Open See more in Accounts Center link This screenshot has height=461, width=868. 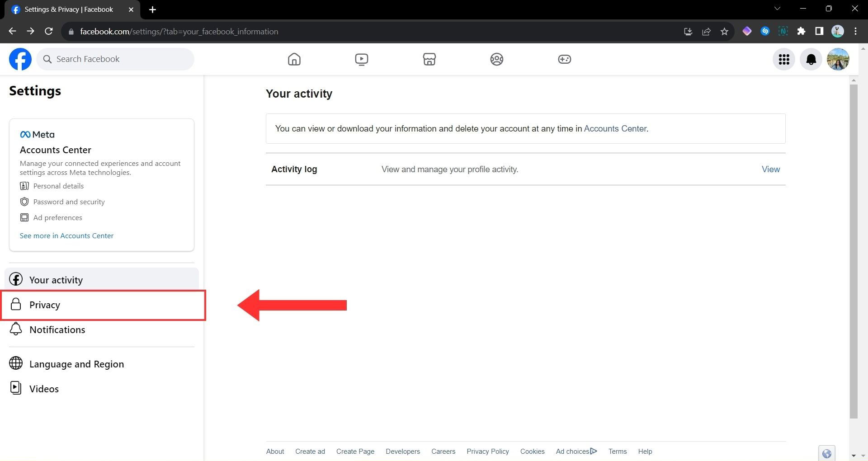pyautogui.click(x=66, y=236)
